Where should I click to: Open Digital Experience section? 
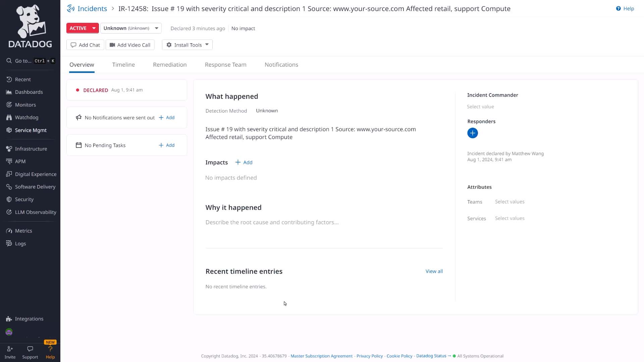pyautogui.click(x=36, y=174)
